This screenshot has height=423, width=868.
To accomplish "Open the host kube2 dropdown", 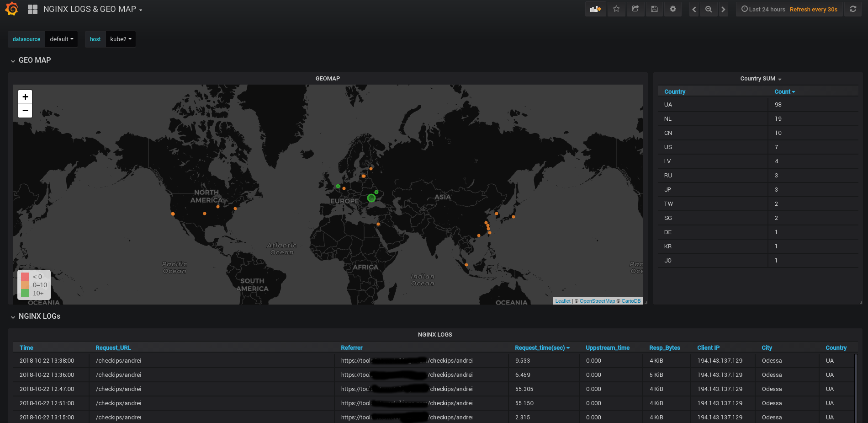I will point(121,39).
